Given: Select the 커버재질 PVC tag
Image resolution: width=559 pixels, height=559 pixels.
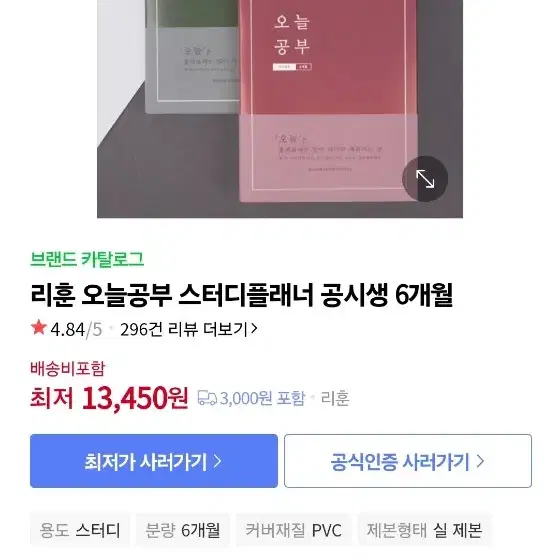Looking at the screenshot, I should coord(294,530).
